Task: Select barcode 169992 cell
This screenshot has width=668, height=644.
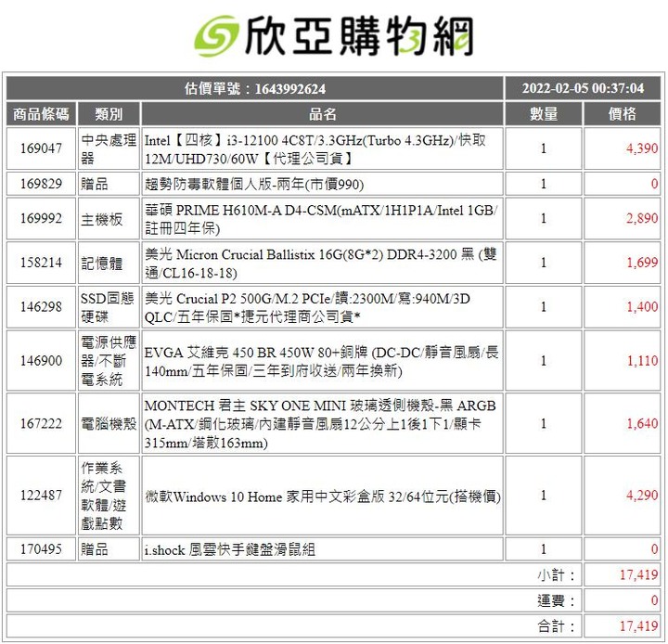Action: 41,218
